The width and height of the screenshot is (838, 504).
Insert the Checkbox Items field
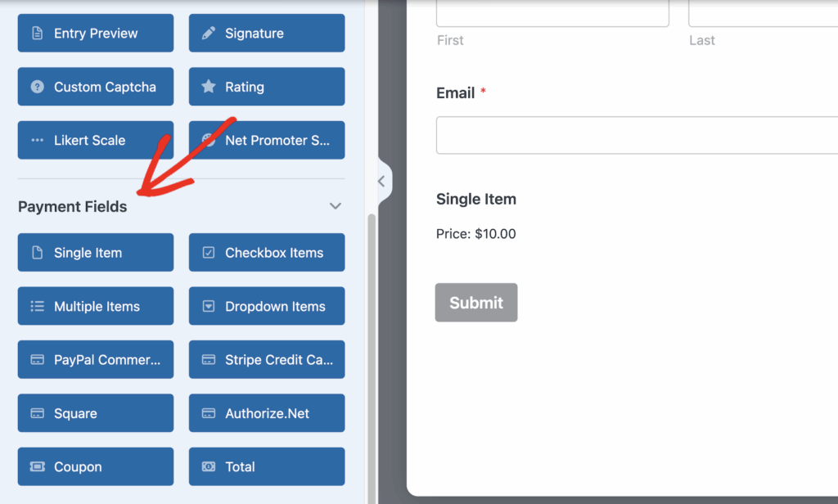tap(267, 253)
